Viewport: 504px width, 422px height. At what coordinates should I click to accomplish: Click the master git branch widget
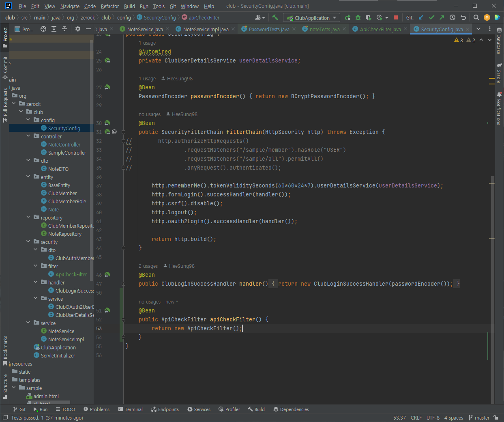pos(479,418)
